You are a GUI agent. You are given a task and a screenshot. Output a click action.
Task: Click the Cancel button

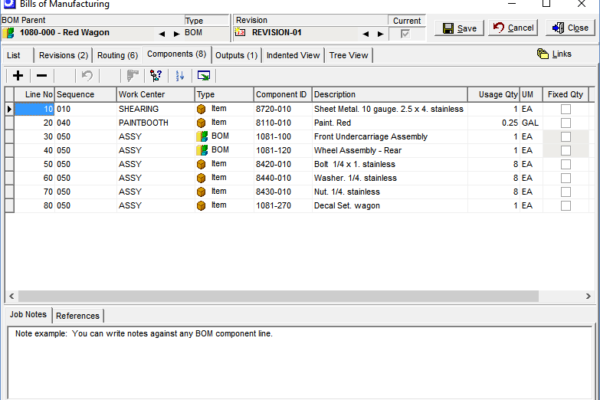point(513,28)
